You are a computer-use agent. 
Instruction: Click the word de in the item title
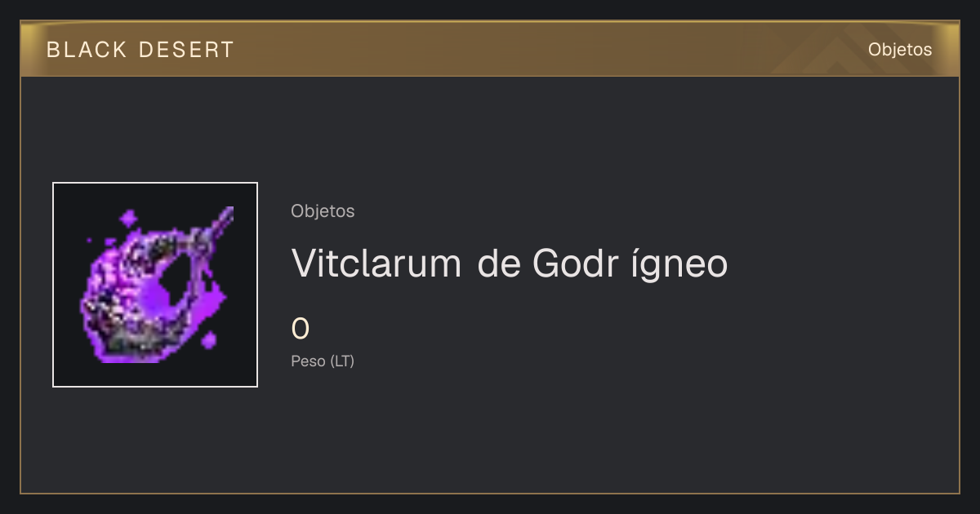[498, 264]
